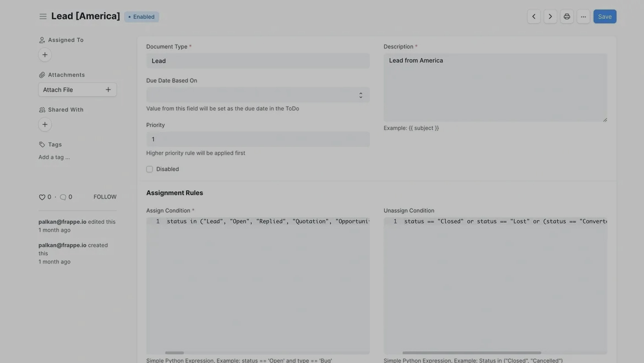Click horizontal scrollbar in Assign Condition editor

point(174,353)
